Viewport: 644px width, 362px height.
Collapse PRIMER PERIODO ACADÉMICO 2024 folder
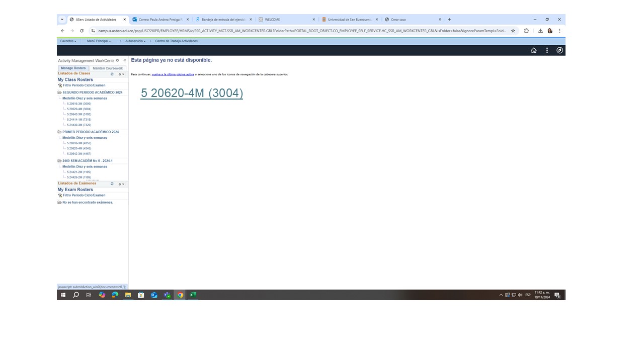pyautogui.click(x=59, y=132)
